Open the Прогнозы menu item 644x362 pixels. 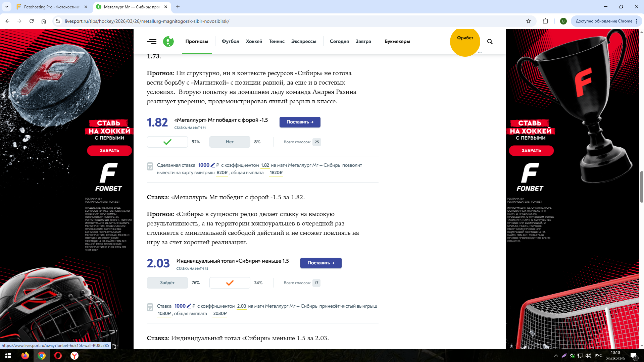click(x=197, y=42)
